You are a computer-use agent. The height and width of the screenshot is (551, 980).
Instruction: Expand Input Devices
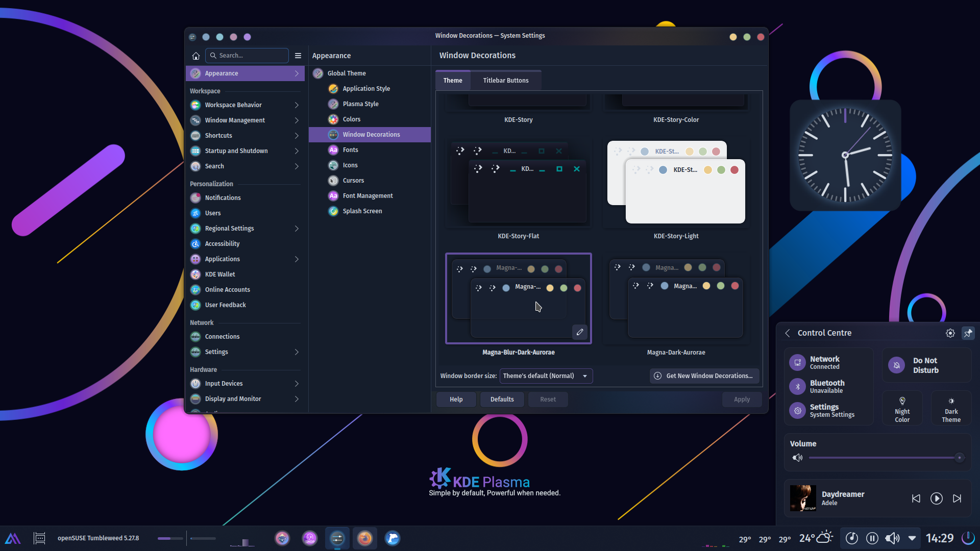[297, 384]
